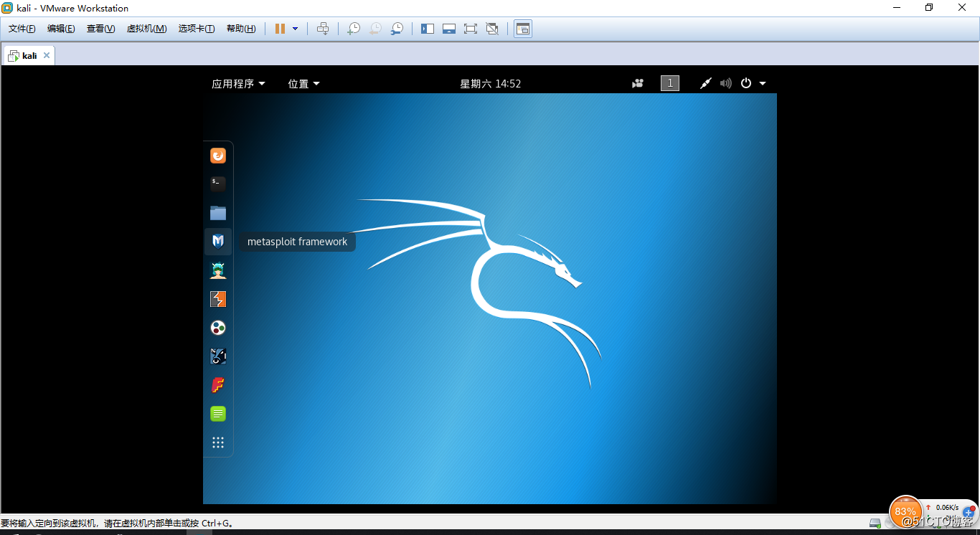Open the 查看(V) menu
980x535 pixels.
(x=100, y=29)
